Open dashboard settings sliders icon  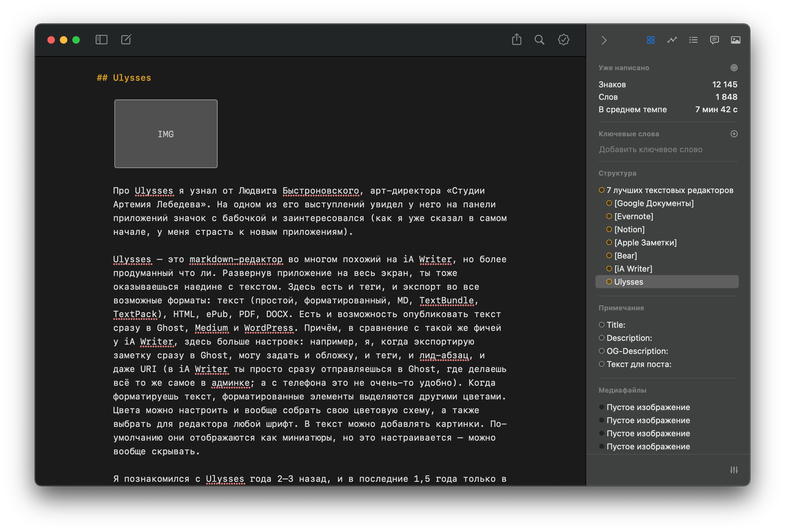point(734,470)
